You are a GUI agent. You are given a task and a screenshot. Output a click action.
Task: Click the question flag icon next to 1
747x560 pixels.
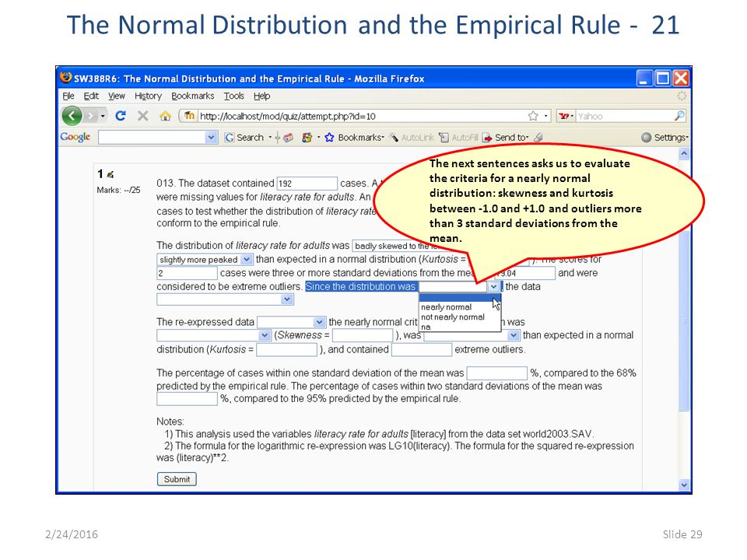click(110, 174)
